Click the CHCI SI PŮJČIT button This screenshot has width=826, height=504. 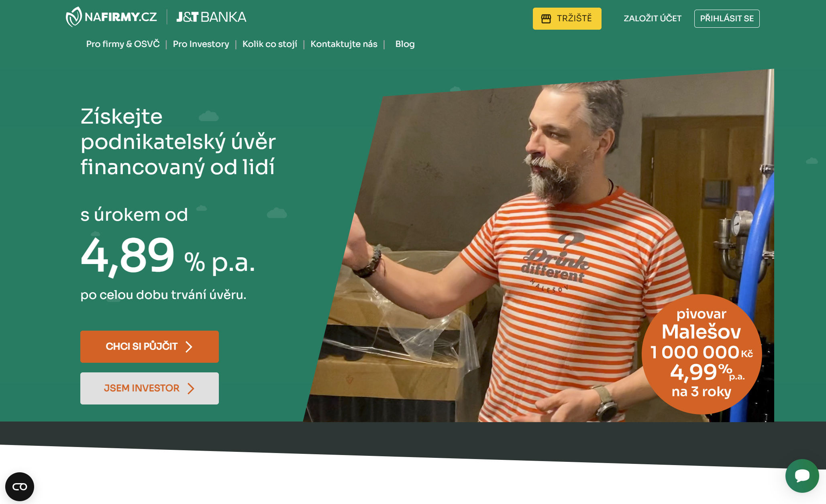point(149,347)
